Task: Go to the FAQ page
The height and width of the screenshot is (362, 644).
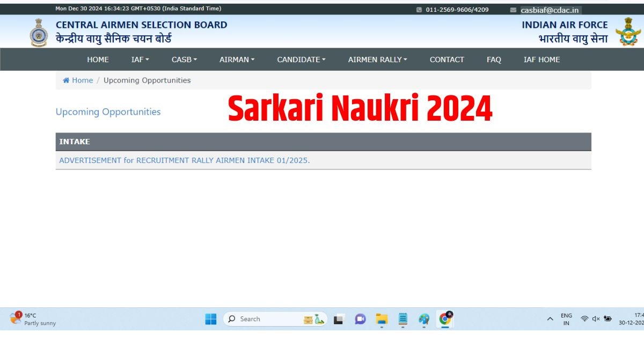Action: (x=494, y=60)
